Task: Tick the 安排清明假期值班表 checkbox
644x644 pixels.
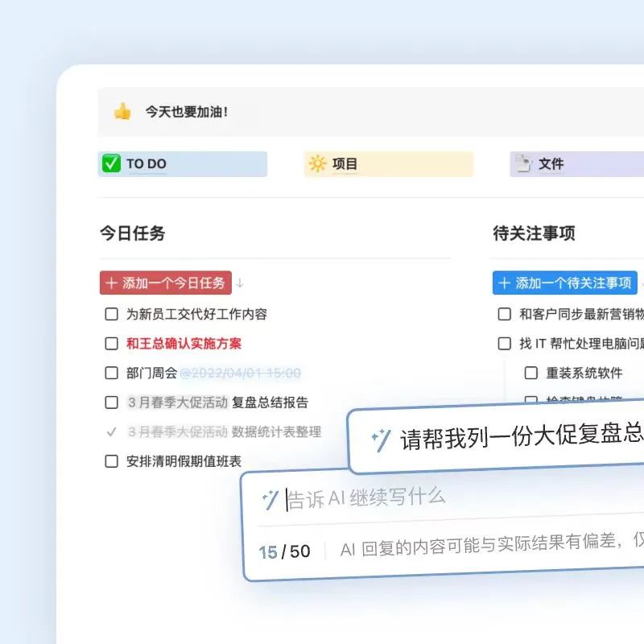Action: click(x=112, y=461)
